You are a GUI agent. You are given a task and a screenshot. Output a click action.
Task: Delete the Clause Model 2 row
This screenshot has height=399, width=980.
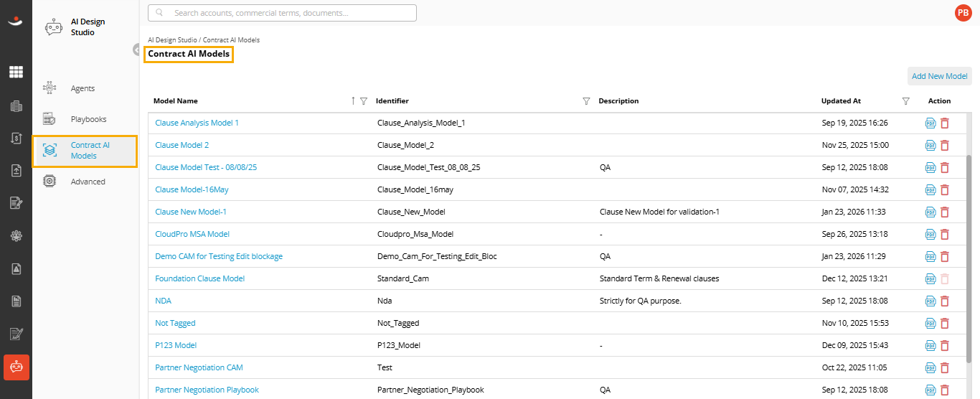(x=944, y=145)
